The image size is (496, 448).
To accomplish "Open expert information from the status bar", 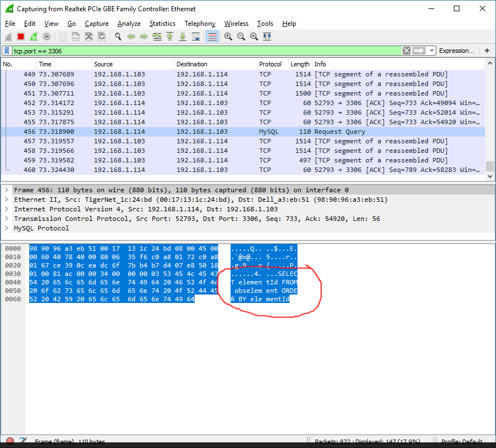I will click(x=10, y=441).
